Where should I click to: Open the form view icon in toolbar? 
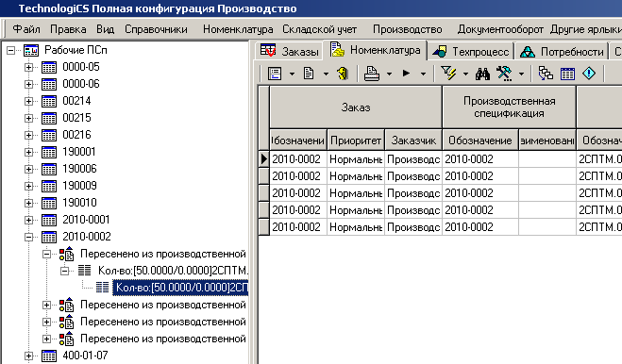point(275,74)
